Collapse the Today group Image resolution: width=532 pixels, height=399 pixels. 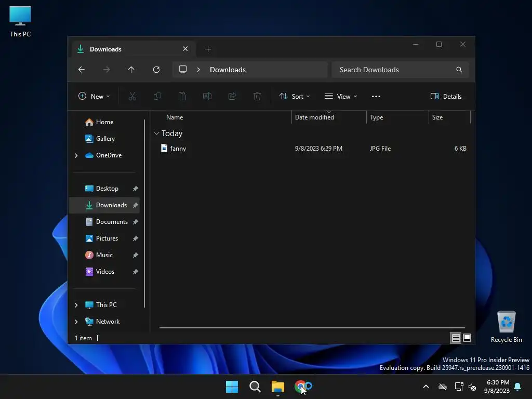[x=156, y=134]
